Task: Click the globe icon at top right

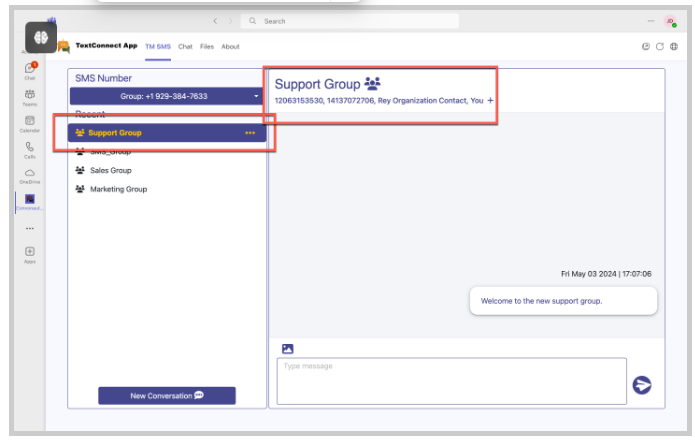Action: 674,46
